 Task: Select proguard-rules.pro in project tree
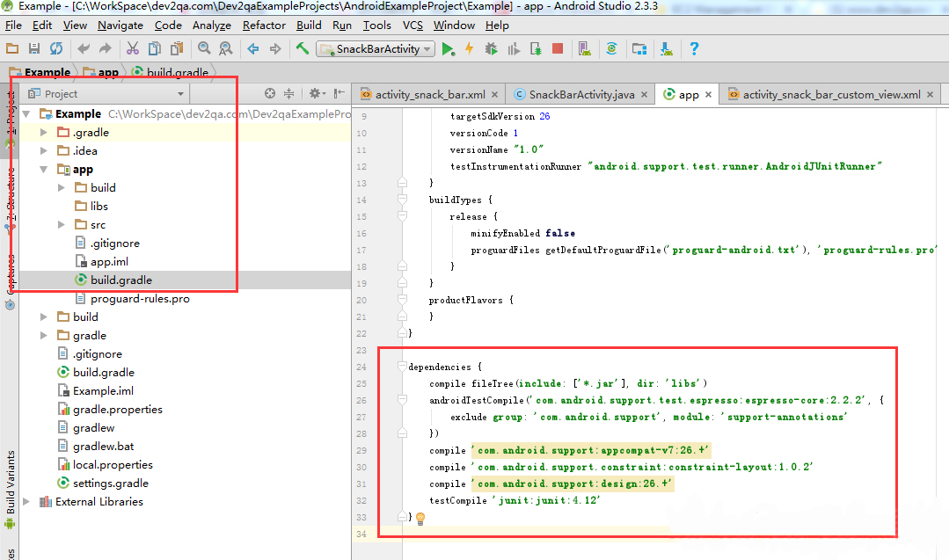(140, 298)
